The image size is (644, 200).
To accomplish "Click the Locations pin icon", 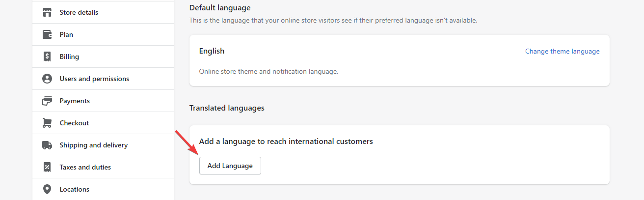I will coord(47,189).
